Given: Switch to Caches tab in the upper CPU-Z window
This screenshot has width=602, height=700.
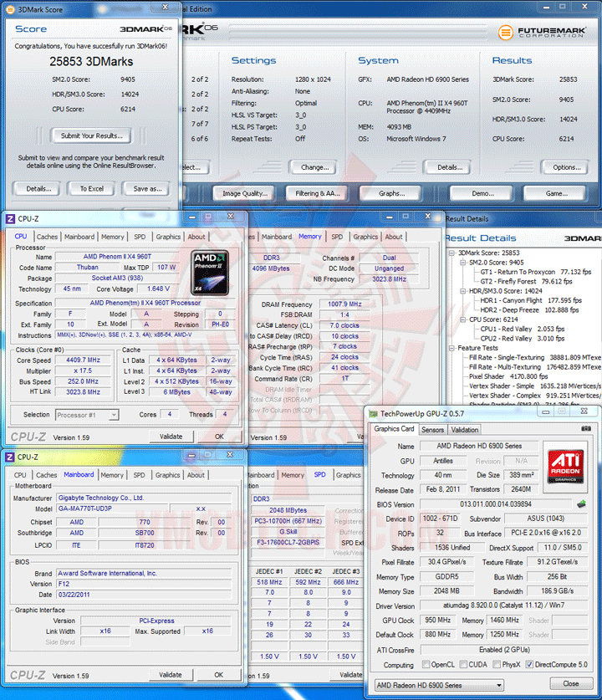Looking at the screenshot, I should coord(47,237).
